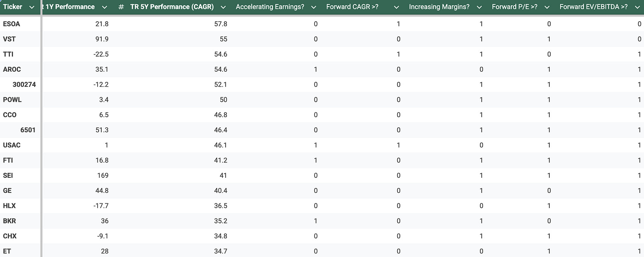Click the 34.7 value in ET row
This screenshot has height=257, width=644.
point(221,251)
